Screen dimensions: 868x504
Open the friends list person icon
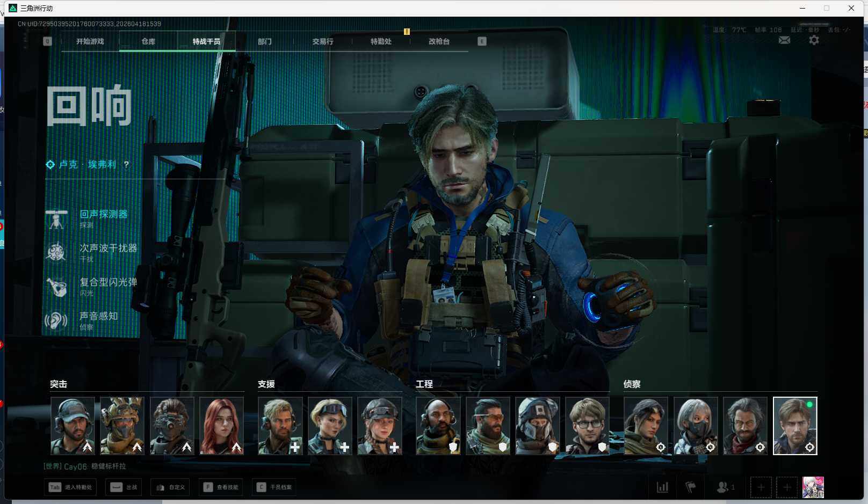click(x=723, y=487)
